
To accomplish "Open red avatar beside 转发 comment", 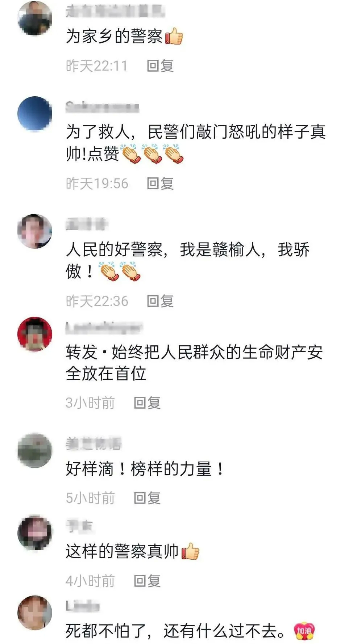I will click(x=35, y=334).
